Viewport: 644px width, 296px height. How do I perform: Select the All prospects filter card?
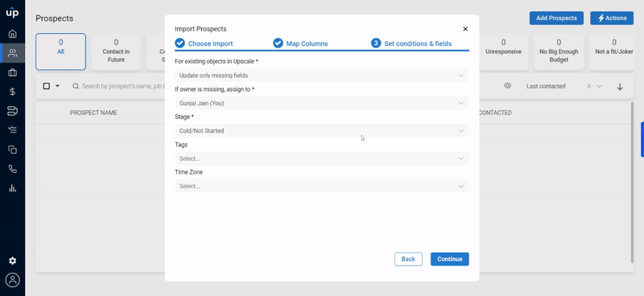[61, 51]
